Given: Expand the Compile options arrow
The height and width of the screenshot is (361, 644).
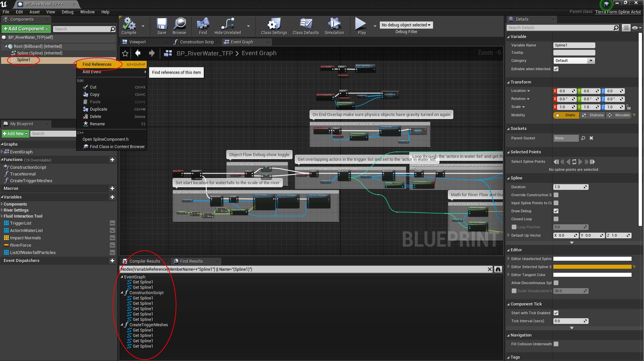Looking at the screenshot, I should [143, 26].
